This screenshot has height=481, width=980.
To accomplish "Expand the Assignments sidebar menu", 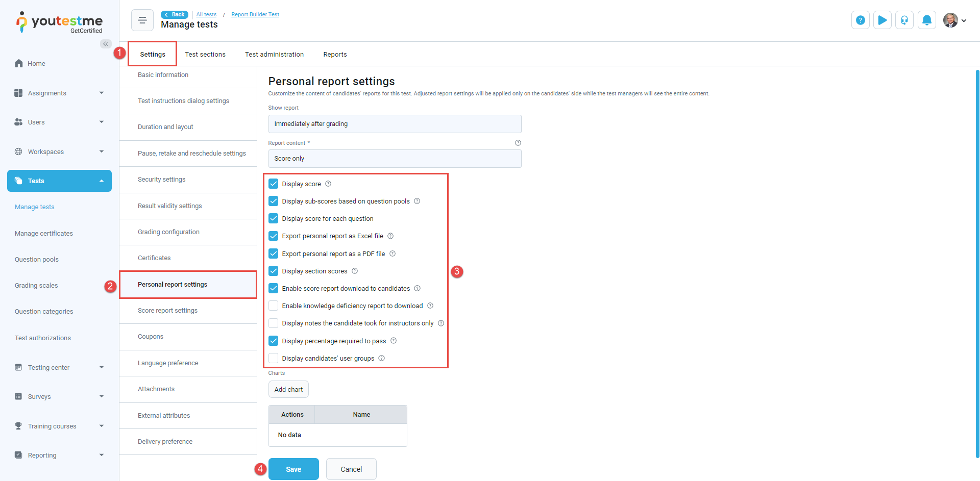I will [59, 93].
